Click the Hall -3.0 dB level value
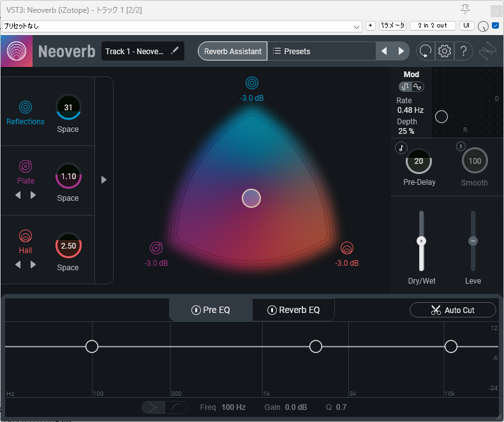Screen dimensions: 504x422 point(347,263)
